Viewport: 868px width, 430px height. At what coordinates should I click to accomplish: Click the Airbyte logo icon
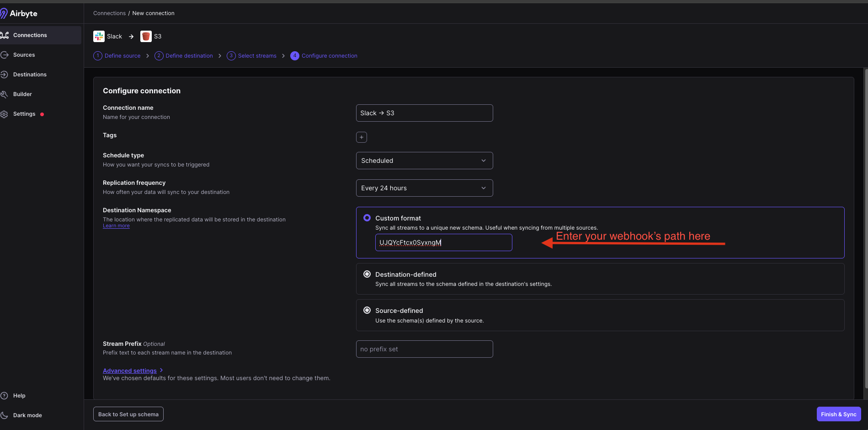coord(4,13)
